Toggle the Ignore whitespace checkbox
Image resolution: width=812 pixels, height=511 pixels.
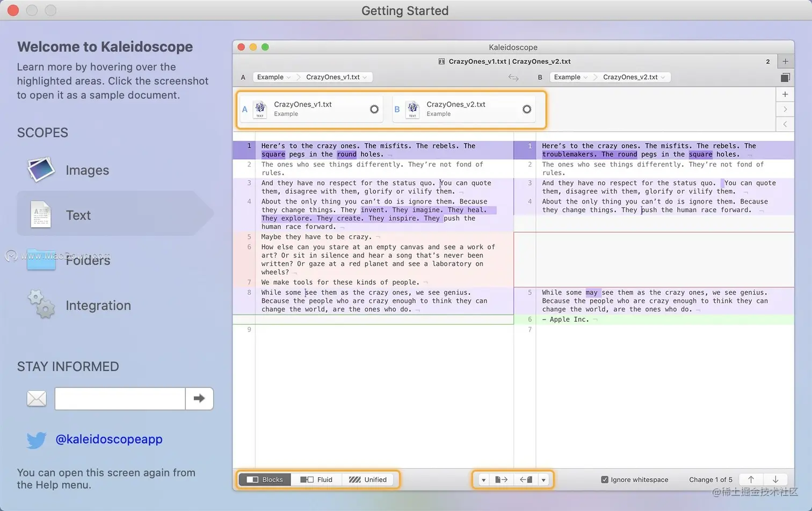(605, 480)
